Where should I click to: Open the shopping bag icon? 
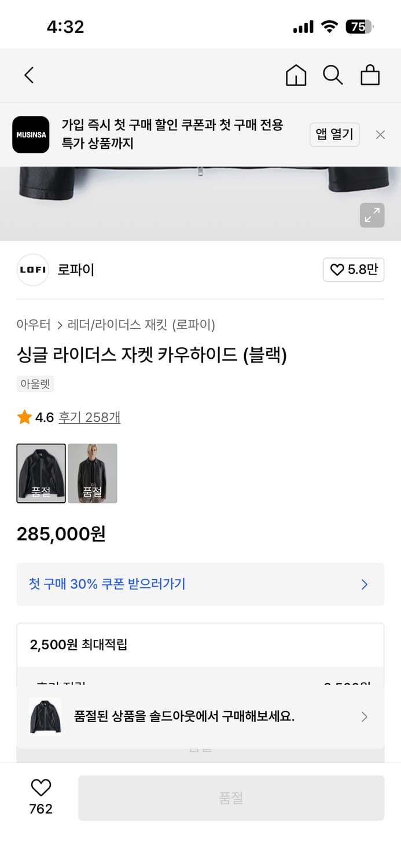click(x=370, y=75)
